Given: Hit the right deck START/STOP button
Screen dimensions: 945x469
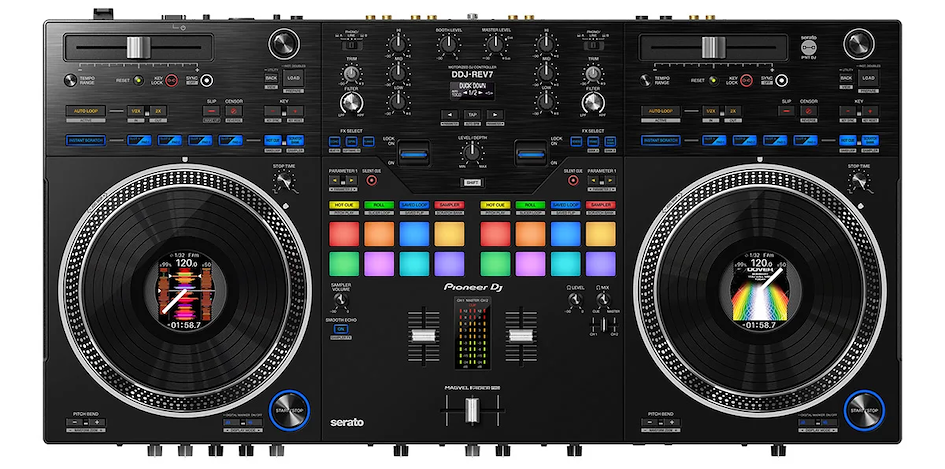Looking at the screenshot, I should pyautogui.click(x=864, y=411).
